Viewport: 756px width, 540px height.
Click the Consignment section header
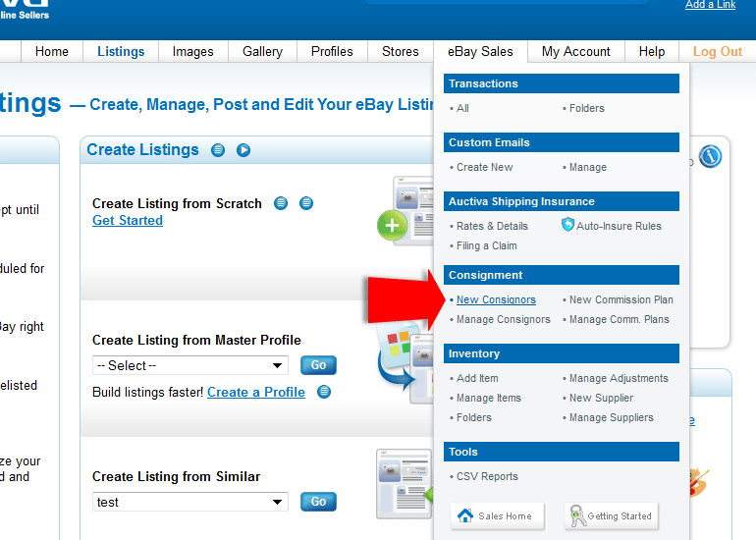pyautogui.click(x=562, y=275)
